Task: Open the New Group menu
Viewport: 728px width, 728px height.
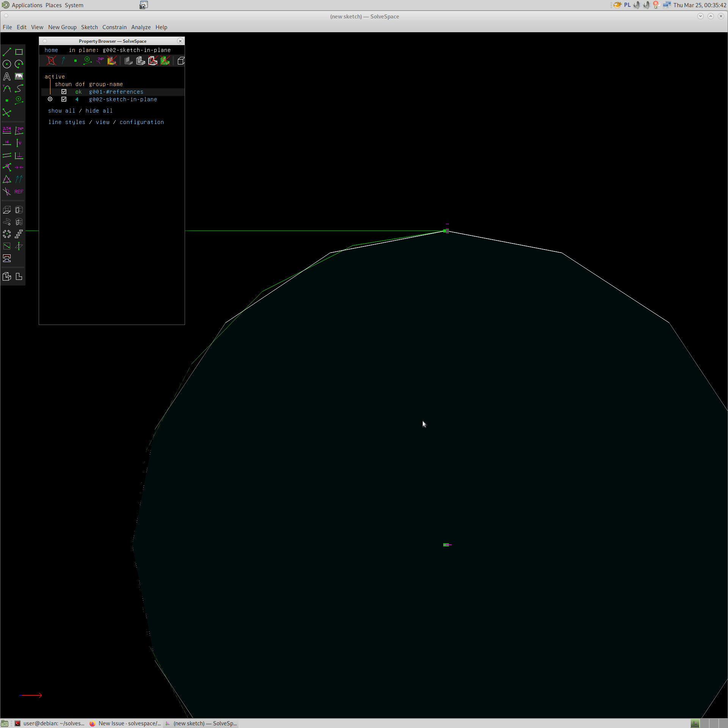Action: 62,27
